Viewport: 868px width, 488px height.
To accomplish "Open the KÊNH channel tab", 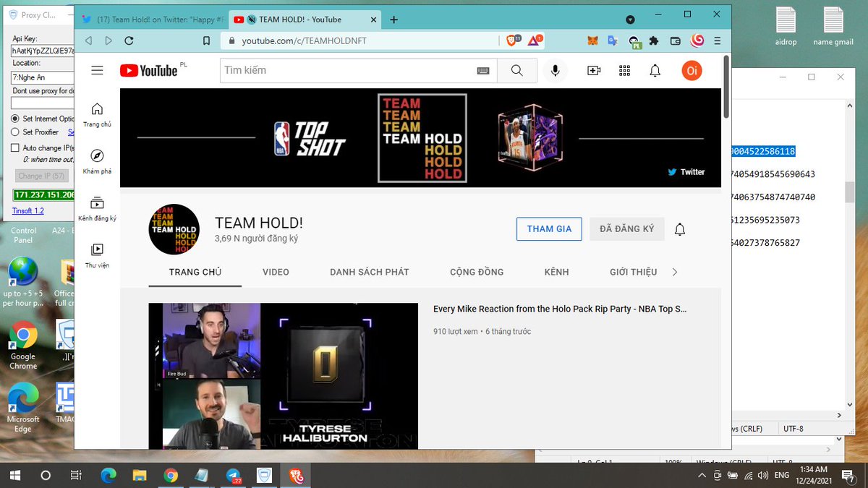I will [557, 272].
